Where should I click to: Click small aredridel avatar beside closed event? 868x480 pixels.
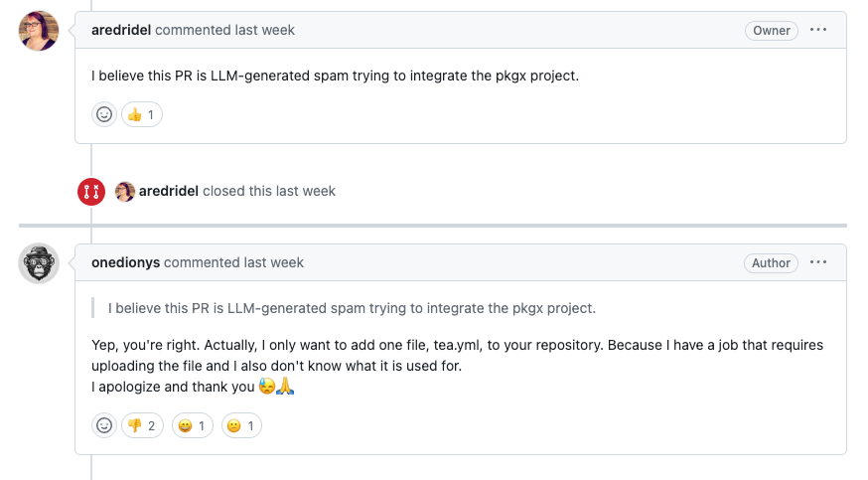click(x=125, y=192)
